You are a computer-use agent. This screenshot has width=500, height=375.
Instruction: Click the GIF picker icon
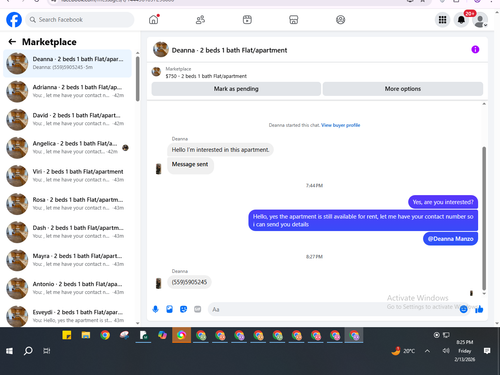coord(198,309)
